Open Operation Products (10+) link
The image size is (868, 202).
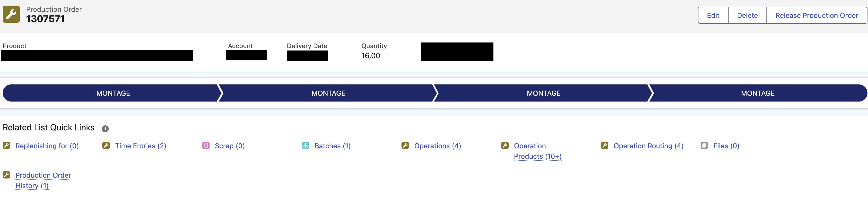[x=537, y=151]
